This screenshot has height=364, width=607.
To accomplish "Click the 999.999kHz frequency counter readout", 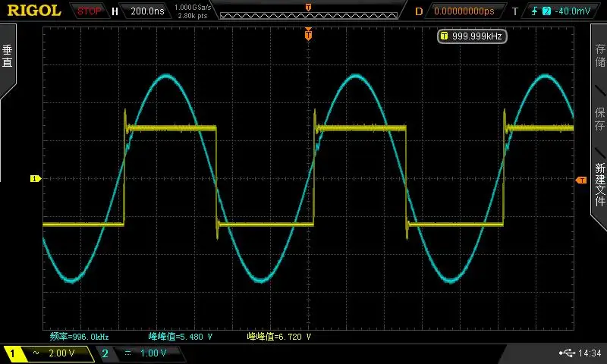I will point(477,36).
